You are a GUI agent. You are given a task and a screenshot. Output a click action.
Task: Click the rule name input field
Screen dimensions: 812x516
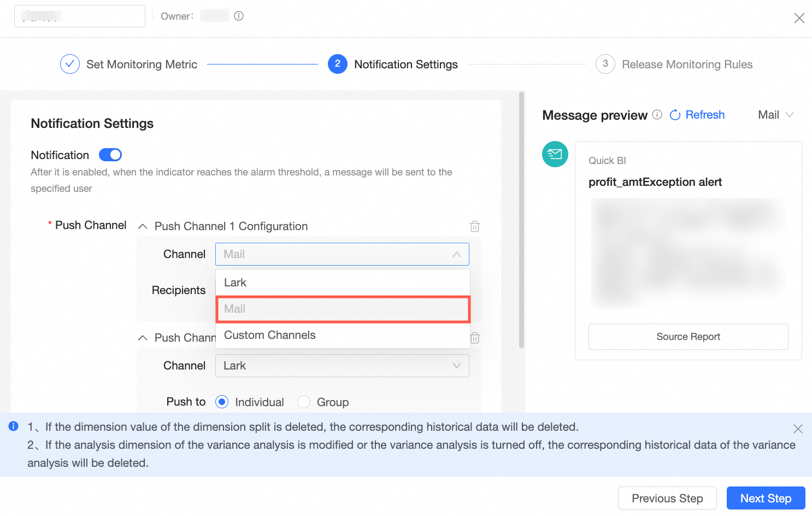[x=80, y=16]
